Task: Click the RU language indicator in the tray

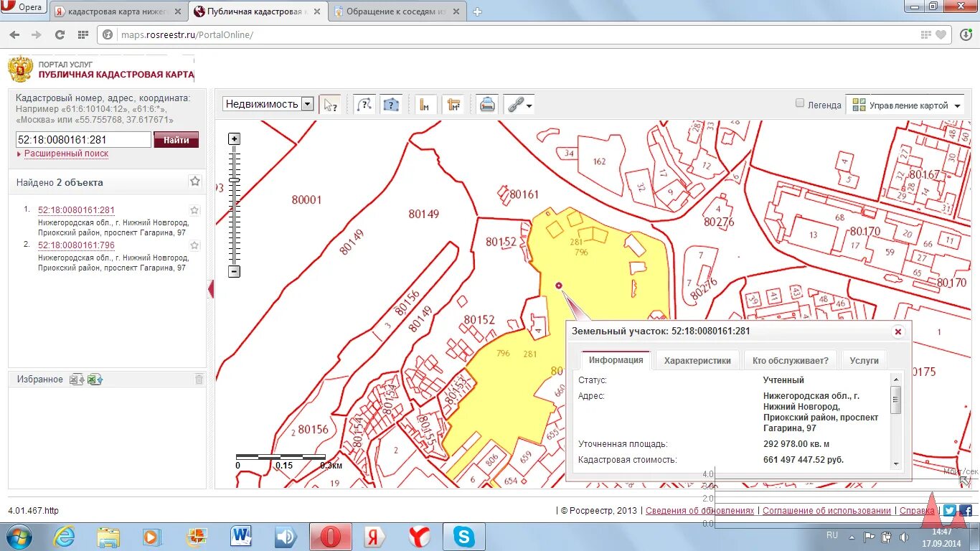Action: (832, 535)
